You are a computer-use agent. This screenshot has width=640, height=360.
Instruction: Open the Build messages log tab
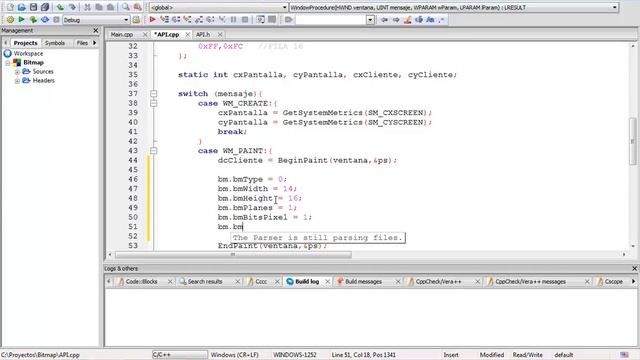coord(363,282)
